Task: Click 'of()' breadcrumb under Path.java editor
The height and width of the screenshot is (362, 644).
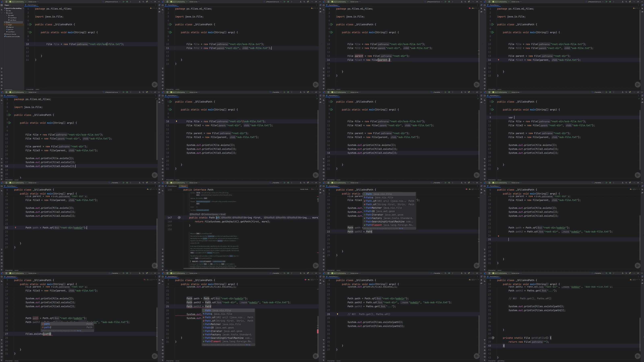Action: click(171, 270)
